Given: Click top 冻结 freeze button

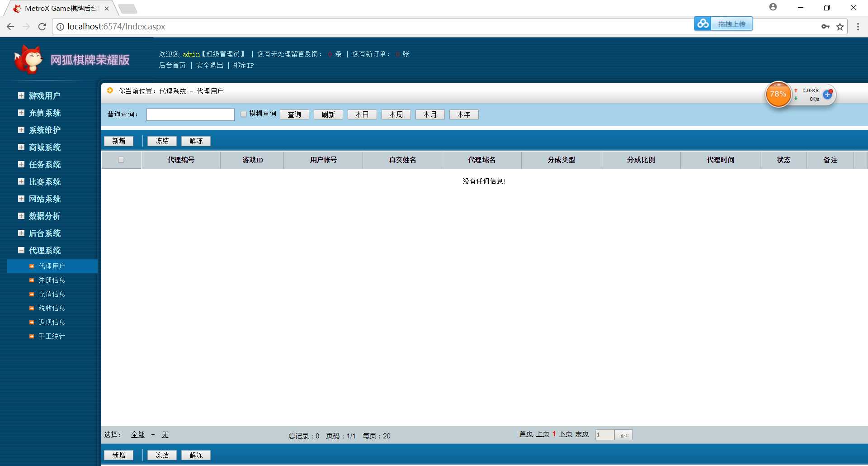Looking at the screenshot, I should [x=162, y=141].
